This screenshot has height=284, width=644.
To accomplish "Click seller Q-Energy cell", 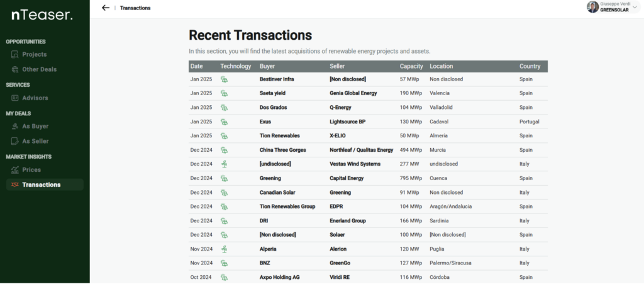I will (x=340, y=108).
